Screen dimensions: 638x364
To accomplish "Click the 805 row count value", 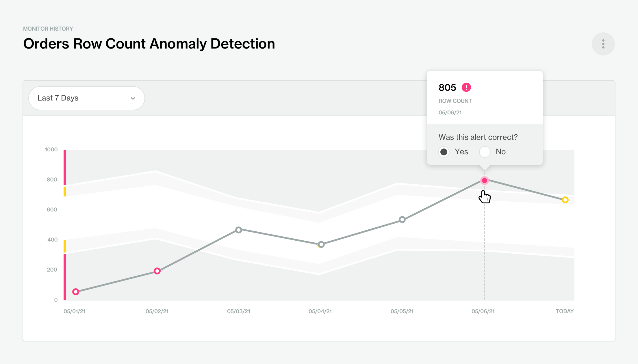I will pos(447,88).
